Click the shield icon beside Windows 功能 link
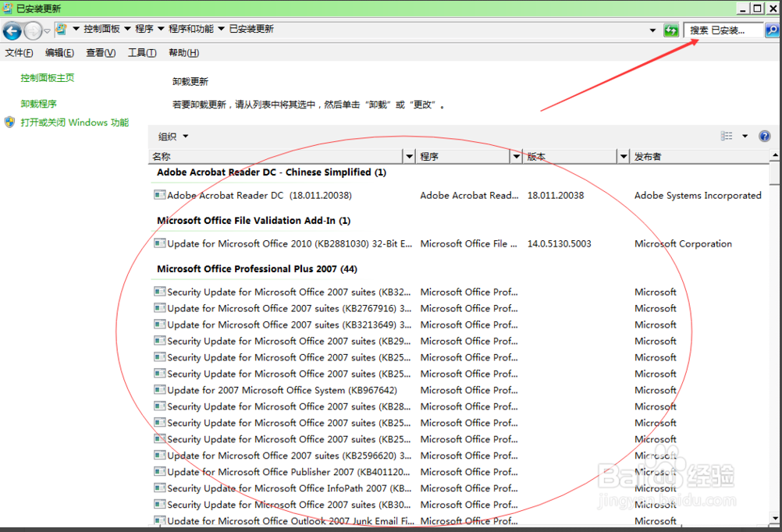Viewport: 782px width, 532px height. pyautogui.click(x=9, y=122)
